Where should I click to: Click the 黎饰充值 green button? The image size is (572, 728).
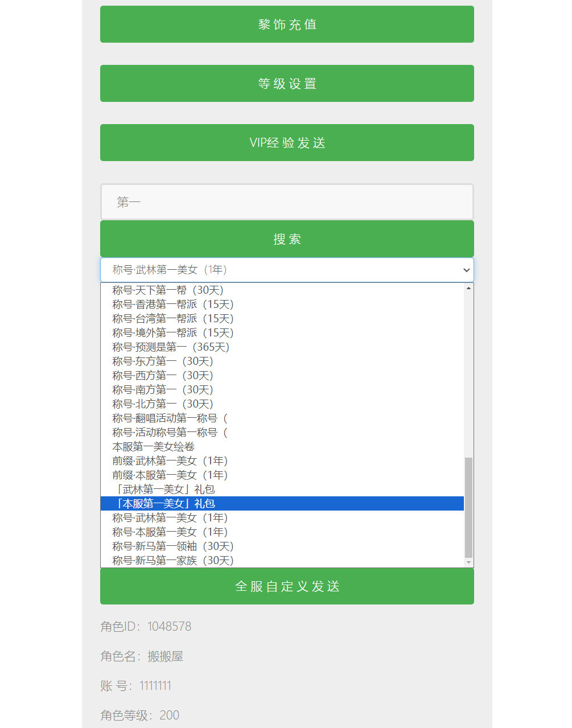[x=287, y=24]
